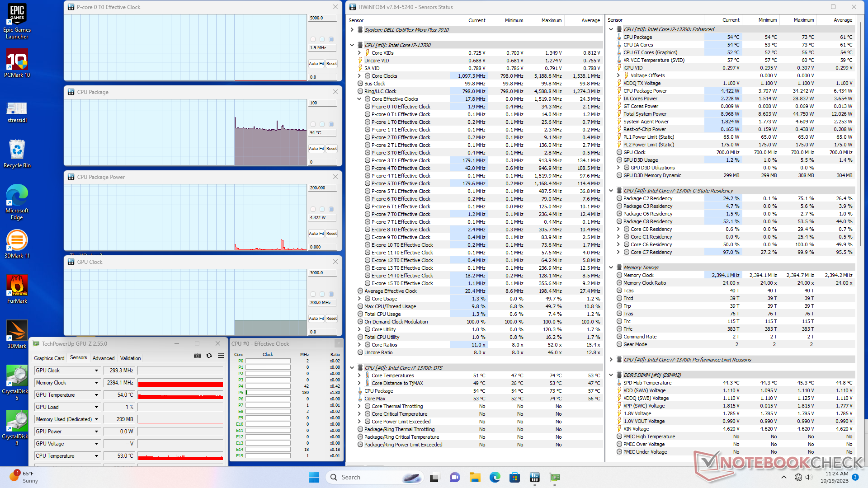Open the Memory Clock sensor dropdown in GPU-Z
Image resolution: width=868 pixels, height=488 pixels.
pos(96,383)
